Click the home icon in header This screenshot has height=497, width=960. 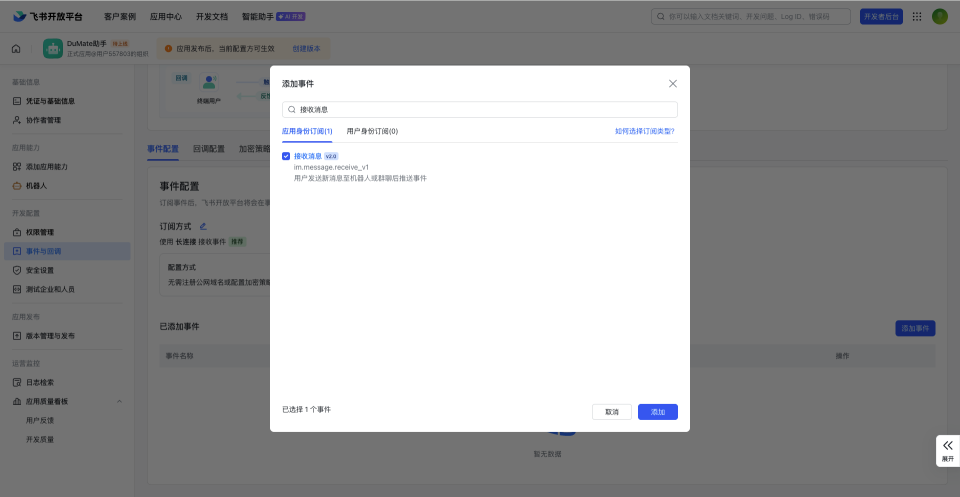[x=16, y=48]
